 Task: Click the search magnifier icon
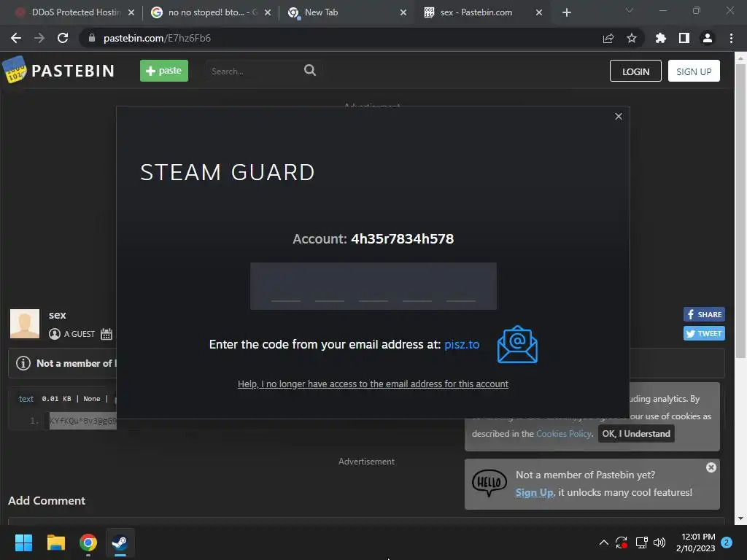click(309, 71)
